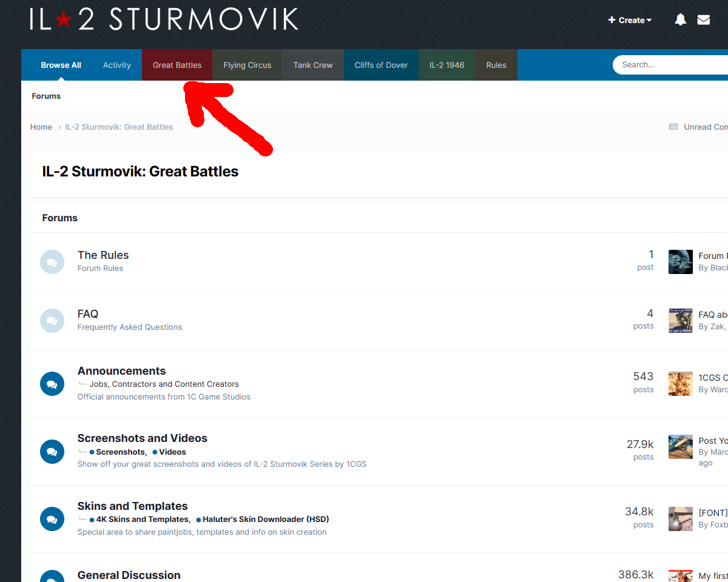The image size is (728, 582).
Task: Open the Screenshots subforum link
Action: 121,452
